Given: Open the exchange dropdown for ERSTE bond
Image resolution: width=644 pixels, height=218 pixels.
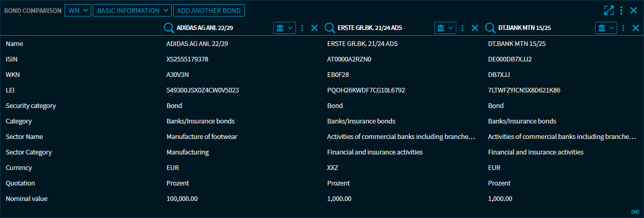Looking at the screenshot, I should click(445, 28).
